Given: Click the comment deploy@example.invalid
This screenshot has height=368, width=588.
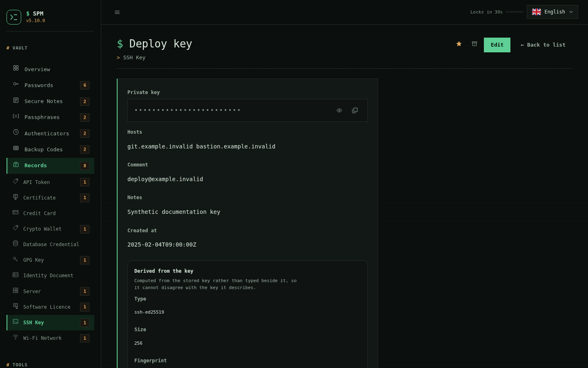Looking at the screenshot, I should click(x=165, y=179).
